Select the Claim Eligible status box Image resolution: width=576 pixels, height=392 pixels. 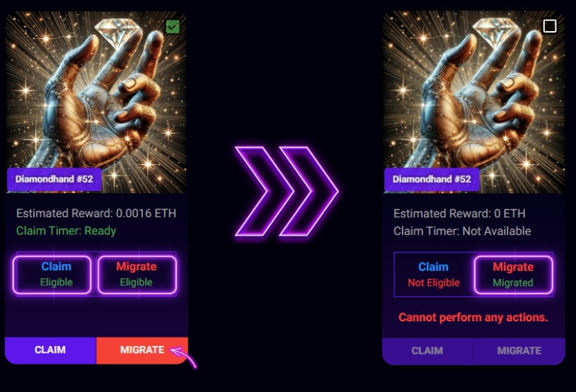[52, 275]
